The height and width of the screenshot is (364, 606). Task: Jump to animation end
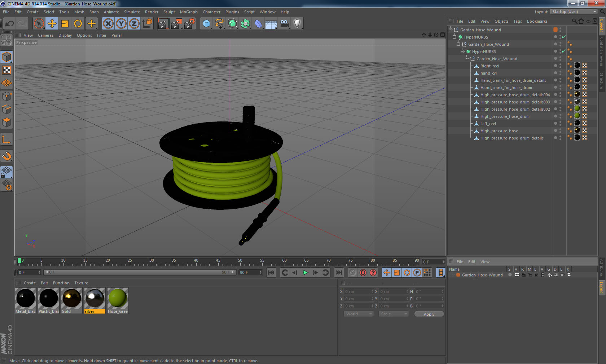(x=339, y=272)
